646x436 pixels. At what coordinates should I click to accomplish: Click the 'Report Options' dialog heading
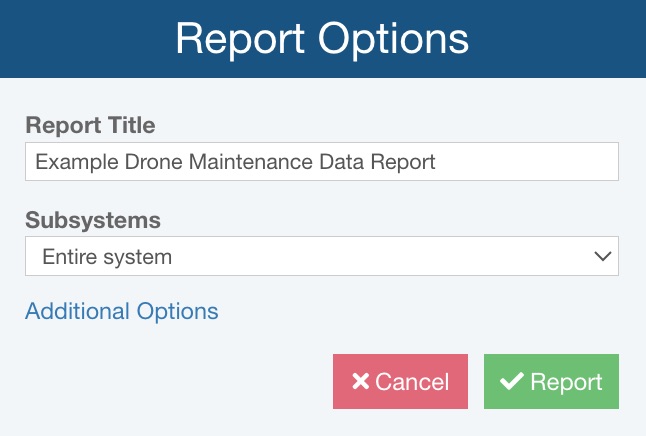[x=322, y=38]
